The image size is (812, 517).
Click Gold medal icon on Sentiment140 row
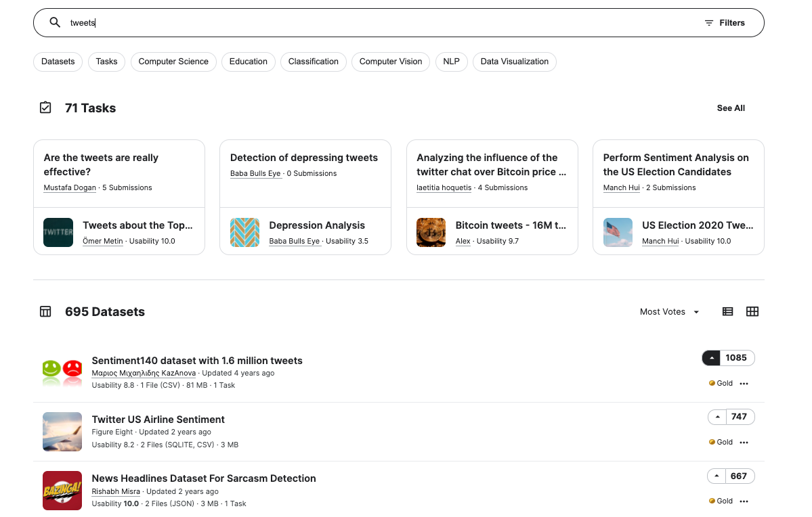tap(712, 384)
